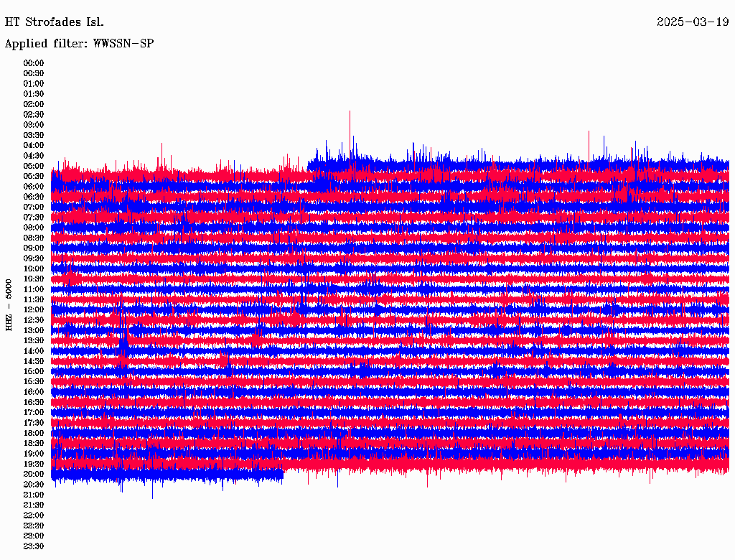Click the 03:00 time label
The height and width of the screenshot is (560, 735).
tap(34, 125)
